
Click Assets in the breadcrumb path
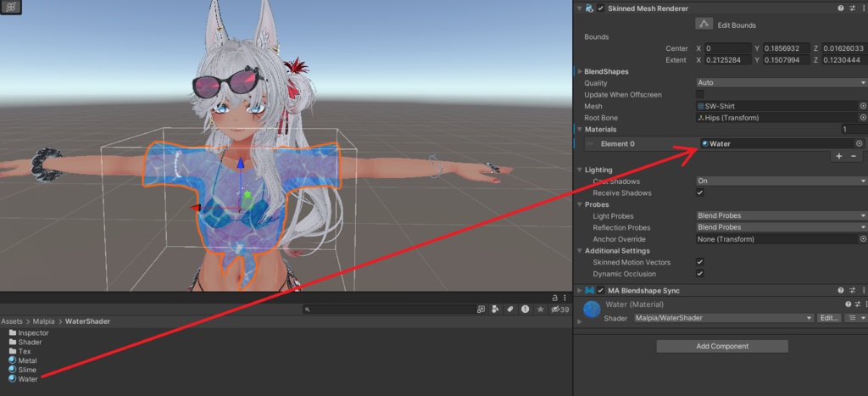pyautogui.click(x=12, y=321)
